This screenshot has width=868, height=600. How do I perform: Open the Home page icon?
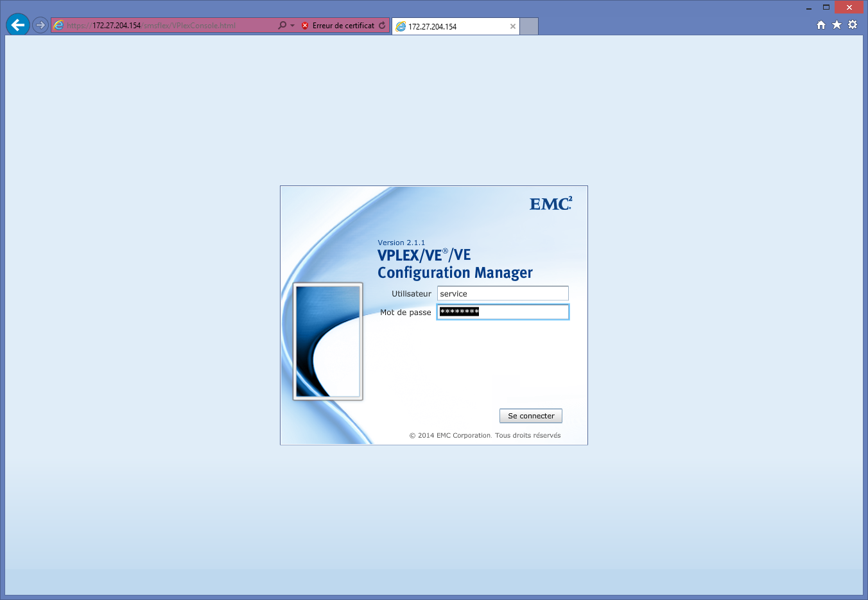tap(820, 25)
